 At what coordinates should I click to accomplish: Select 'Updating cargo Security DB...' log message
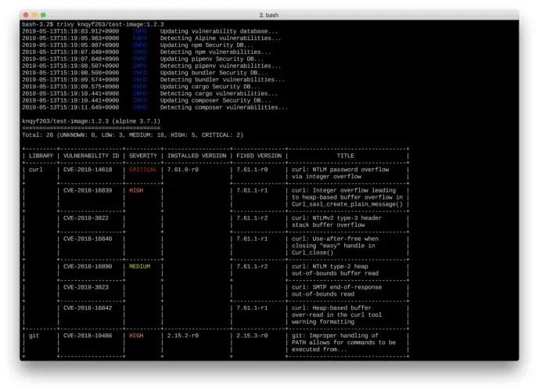[210, 87]
